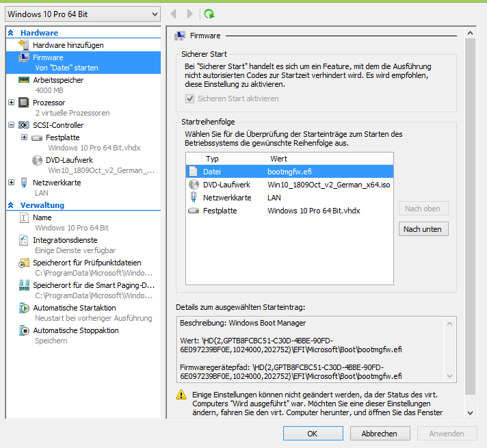487x448 pixels.
Task: Click the forward navigation arrow
Action: click(189, 14)
